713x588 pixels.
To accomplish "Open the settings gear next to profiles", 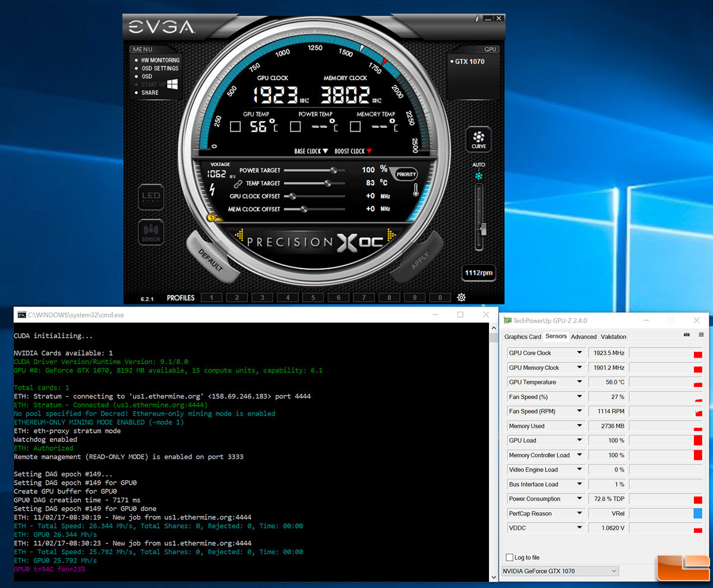I will click(461, 298).
